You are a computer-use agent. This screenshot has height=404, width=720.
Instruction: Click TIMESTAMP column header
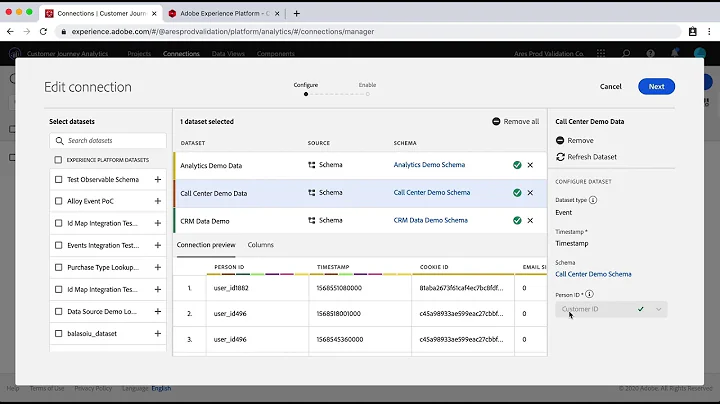[x=333, y=267]
